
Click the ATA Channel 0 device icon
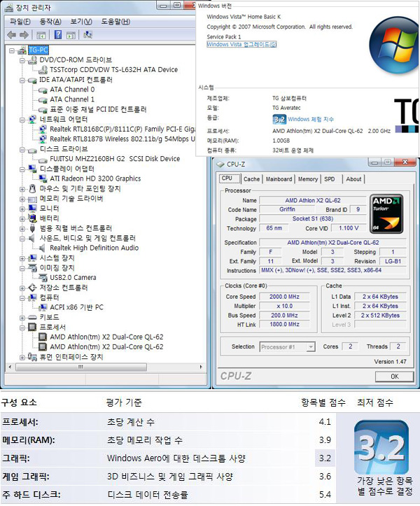[43, 90]
